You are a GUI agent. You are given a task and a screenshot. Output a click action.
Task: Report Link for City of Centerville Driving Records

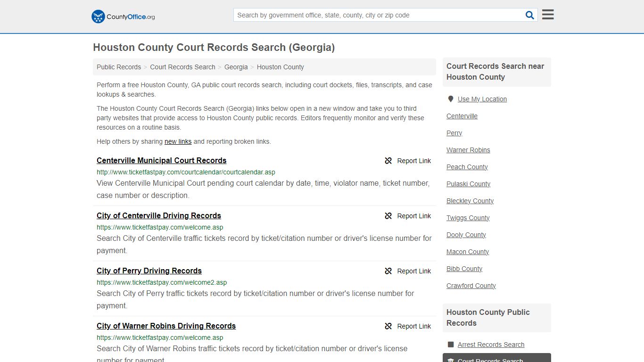(x=414, y=216)
